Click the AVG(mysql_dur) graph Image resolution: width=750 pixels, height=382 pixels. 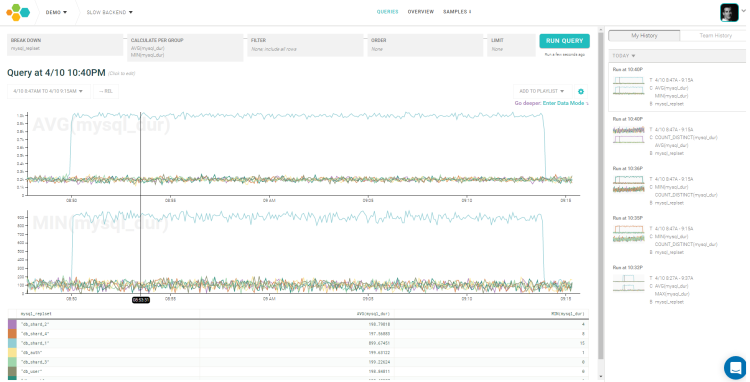[303, 153]
